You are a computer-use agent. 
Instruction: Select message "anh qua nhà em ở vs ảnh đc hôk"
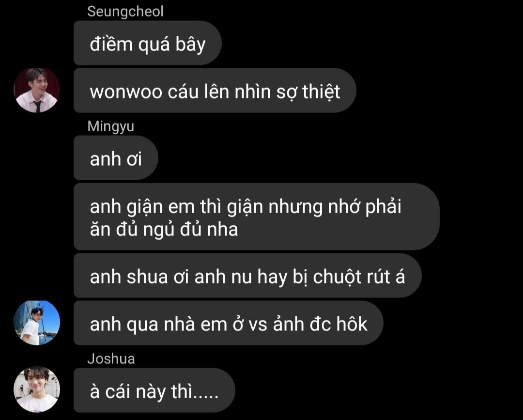coord(229,323)
